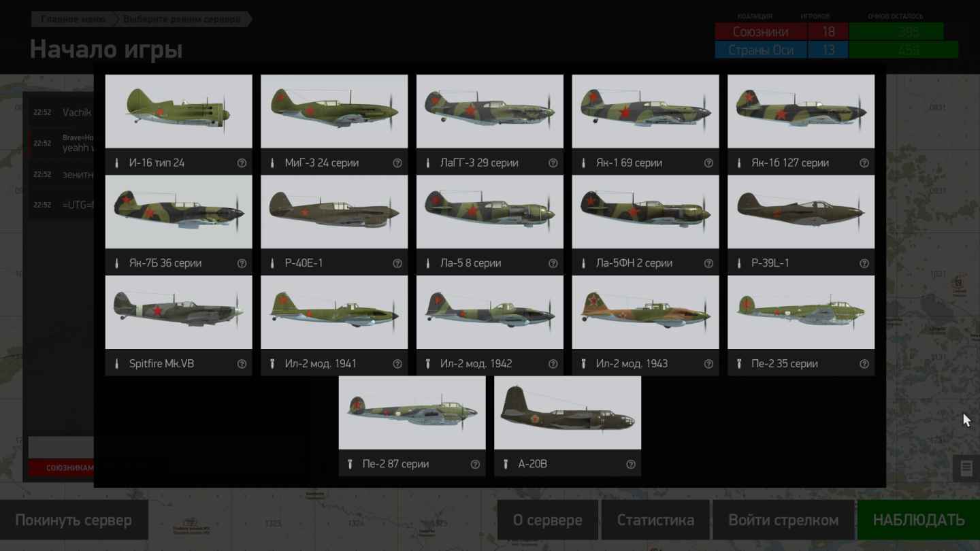Click info icon for Ла-5ФН 2 серии
This screenshot has width=980, height=551.
[x=708, y=263]
